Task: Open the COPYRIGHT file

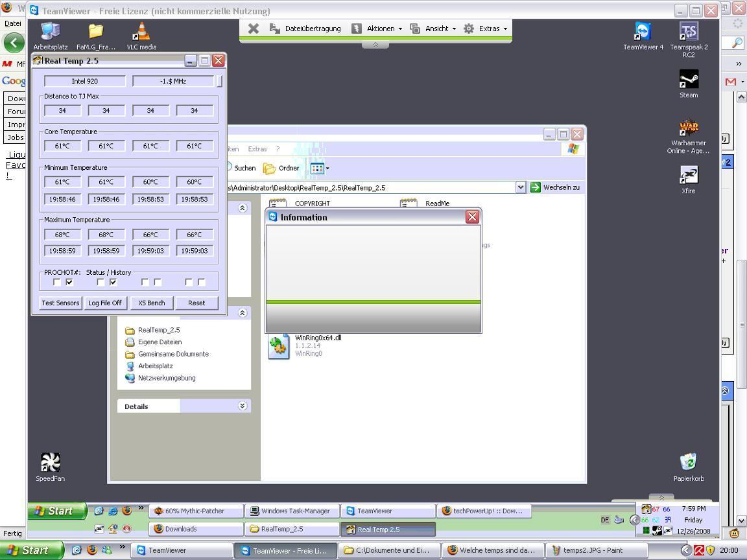Action: 300,204
